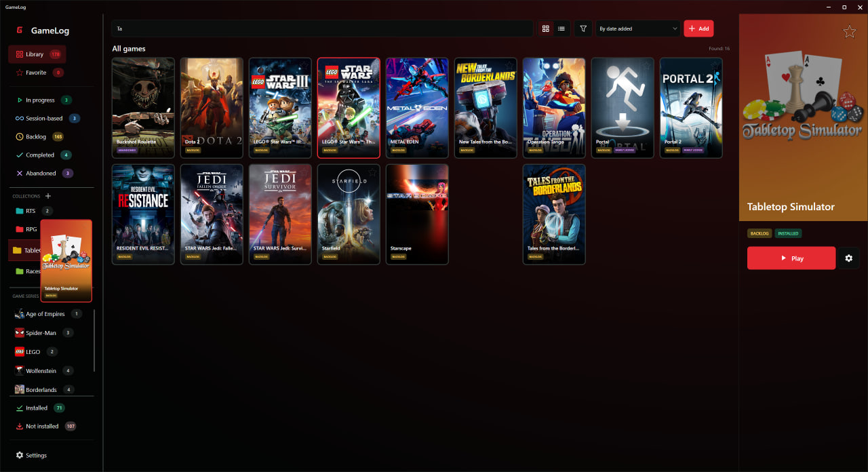This screenshot has height=472, width=868.
Task: Click the game series list scrollbar
Action: coord(95,340)
